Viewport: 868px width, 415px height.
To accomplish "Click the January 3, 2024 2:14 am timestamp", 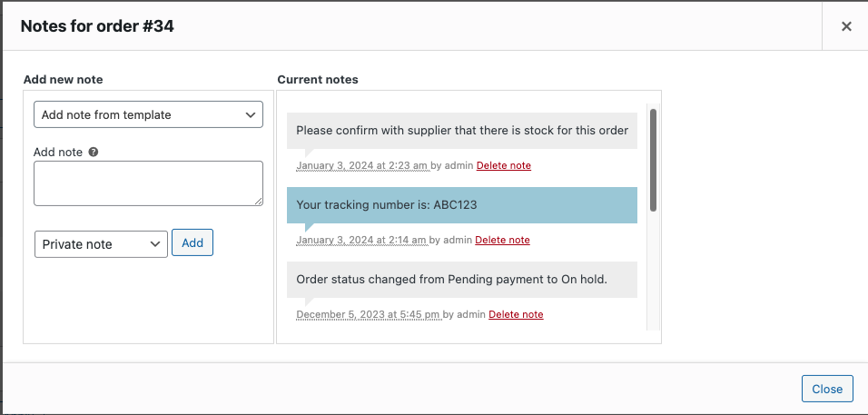I will (361, 240).
